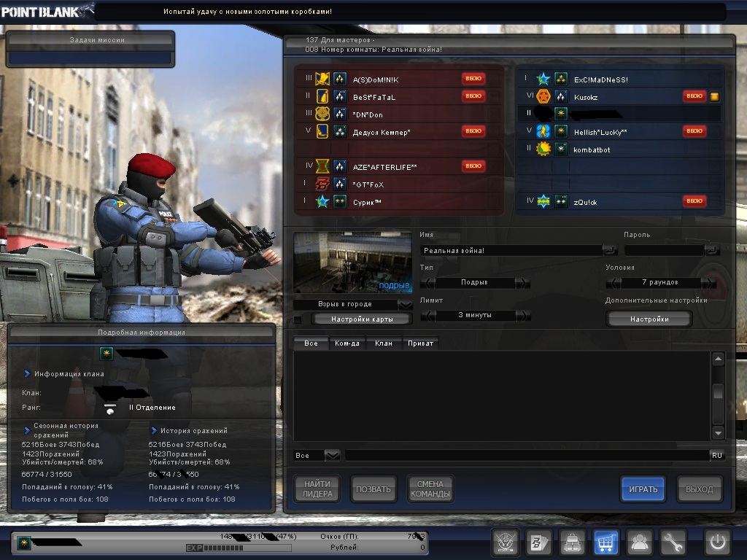This screenshot has width=747, height=560.
Task: Click rank badge of AZE*AFTERLIFE**
Action: (x=322, y=167)
